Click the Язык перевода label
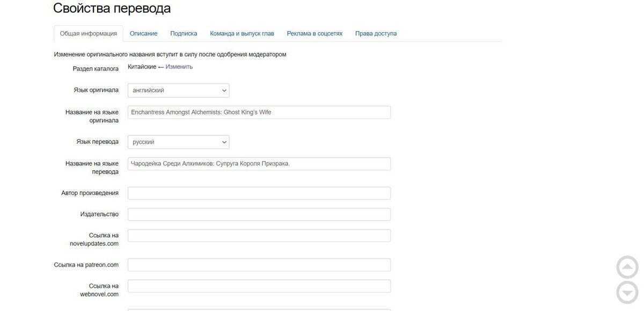Viewport: 644px width, 311px height. pos(97,142)
